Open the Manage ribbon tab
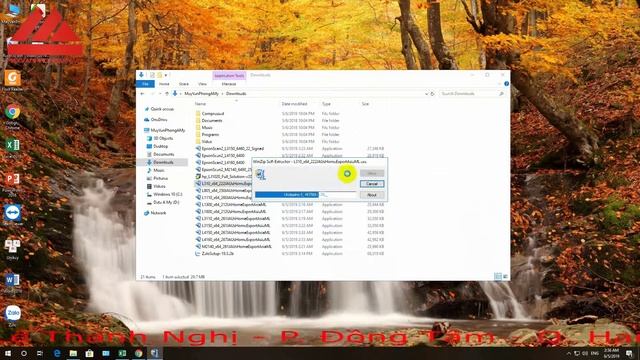Viewport: 640px width, 360px height. click(229, 84)
